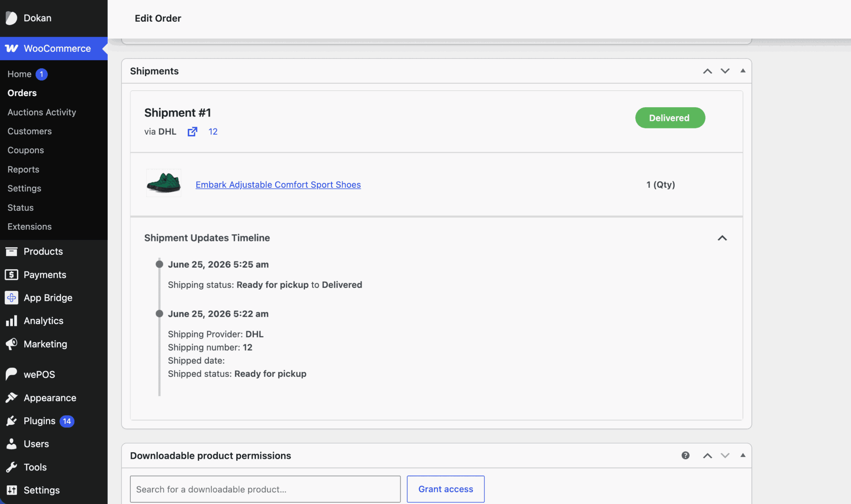Move the Downloadable product permissions panel up
This screenshot has height=504, width=851.
707,455
